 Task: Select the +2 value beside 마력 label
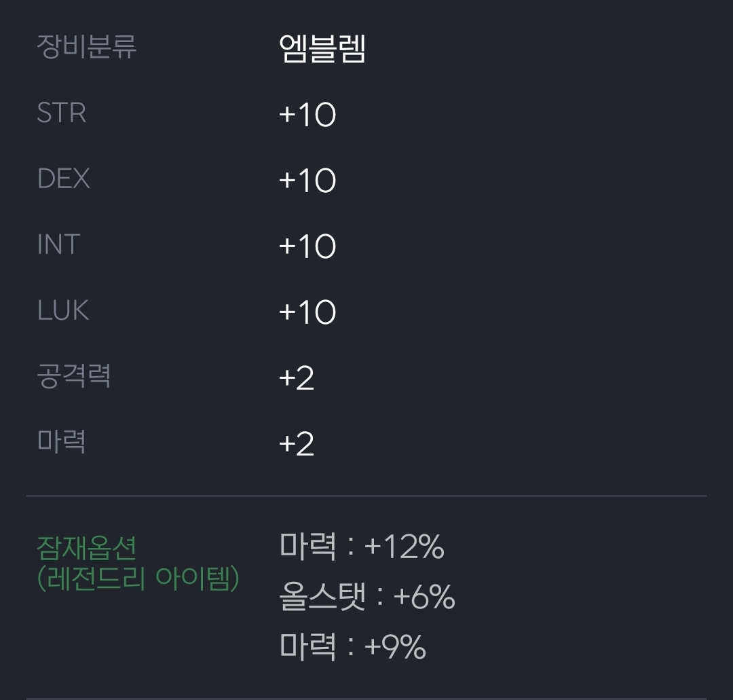297,444
